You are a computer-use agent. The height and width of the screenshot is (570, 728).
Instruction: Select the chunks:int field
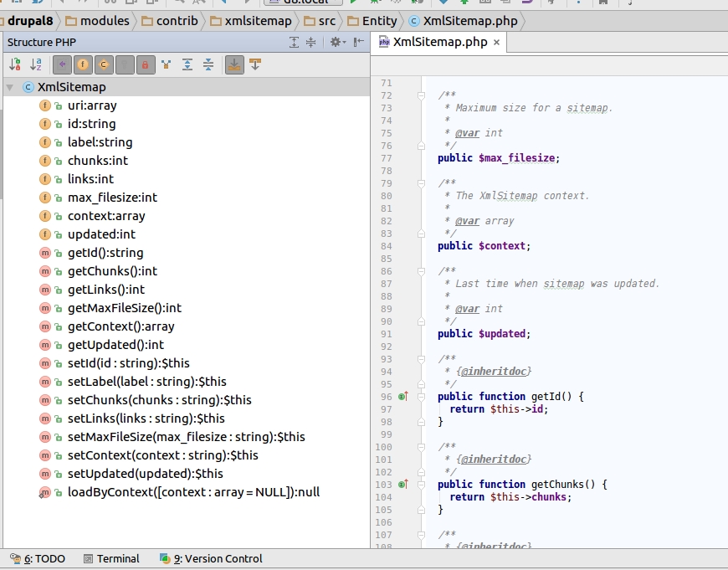[x=98, y=161]
